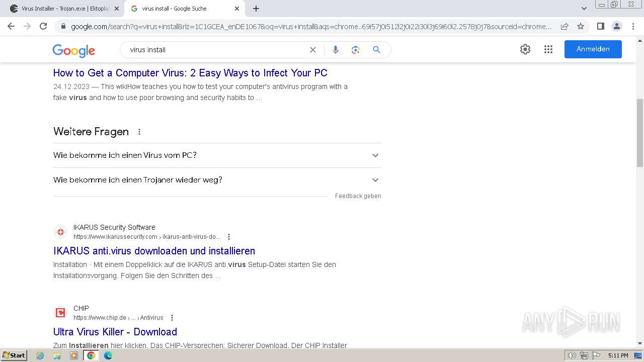Bookmark this page with the star icon
Viewport: 644px width, 362px height.
point(581,26)
